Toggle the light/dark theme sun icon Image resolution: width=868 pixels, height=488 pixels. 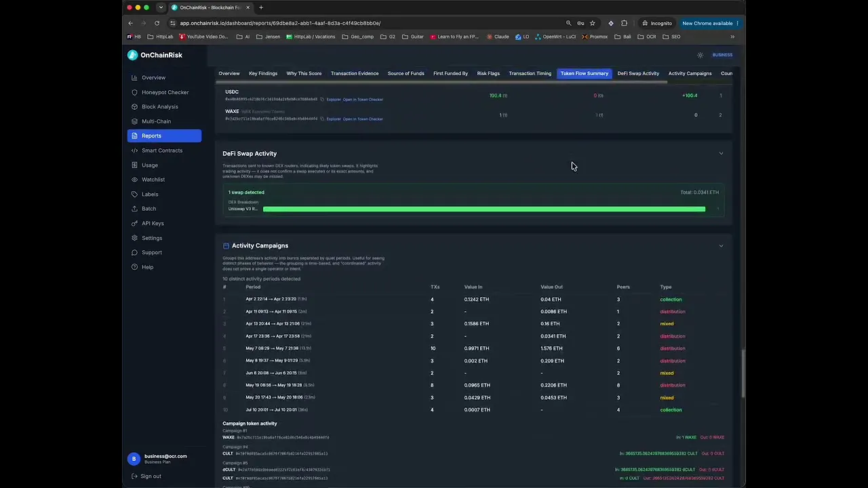(701, 55)
